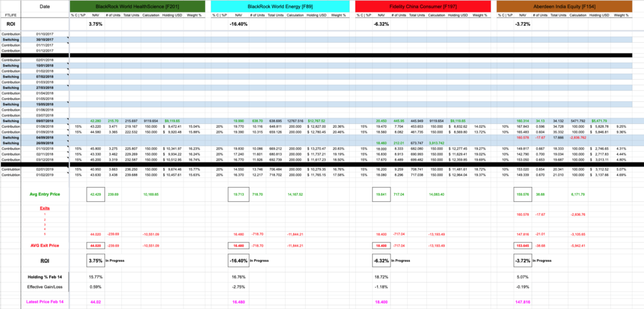The width and height of the screenshot is (644, 309).
Task: Select latest price 44.02
Action: pyautogui.click(x=95, y=301)
